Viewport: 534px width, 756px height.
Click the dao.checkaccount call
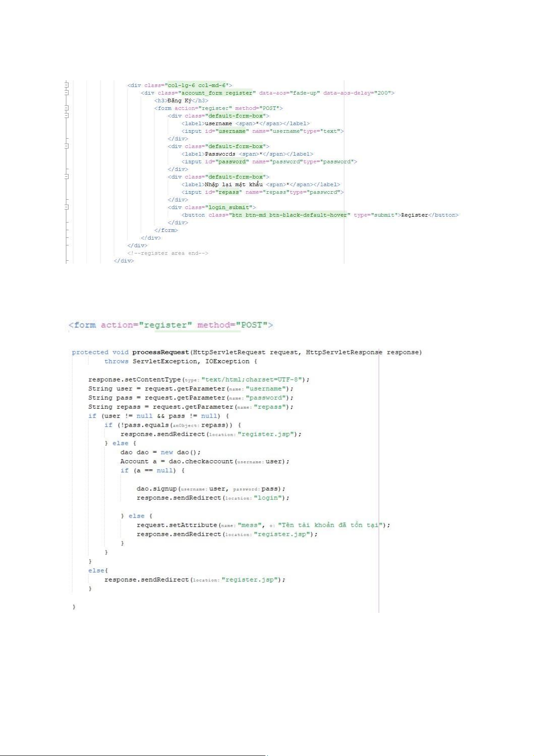201,461
